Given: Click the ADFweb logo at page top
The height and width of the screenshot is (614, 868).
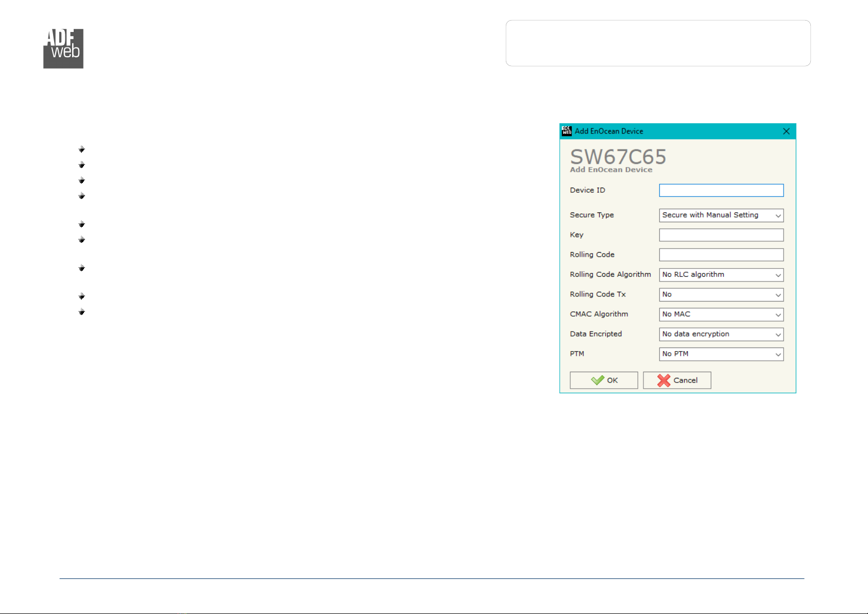Looking at the screenshot, I should click(x=63, y=48).
